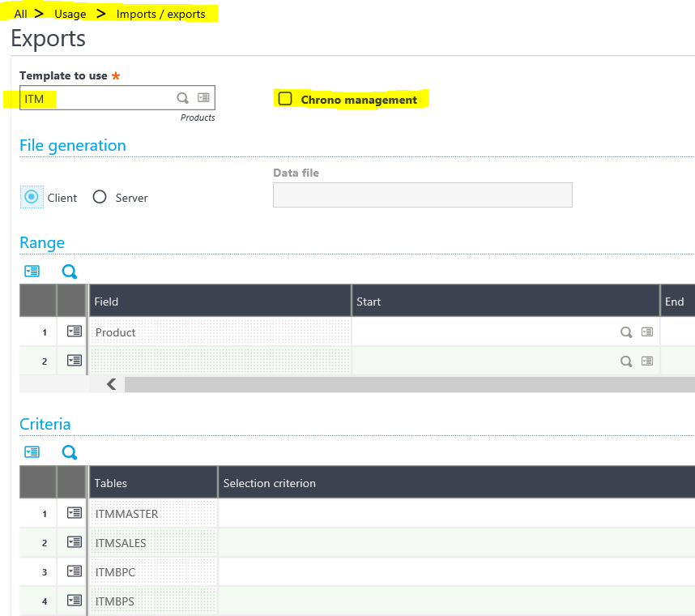The height and width of the screenshot is (616, 695).
Task: Click inside the Data file input field
Action: 422,195
